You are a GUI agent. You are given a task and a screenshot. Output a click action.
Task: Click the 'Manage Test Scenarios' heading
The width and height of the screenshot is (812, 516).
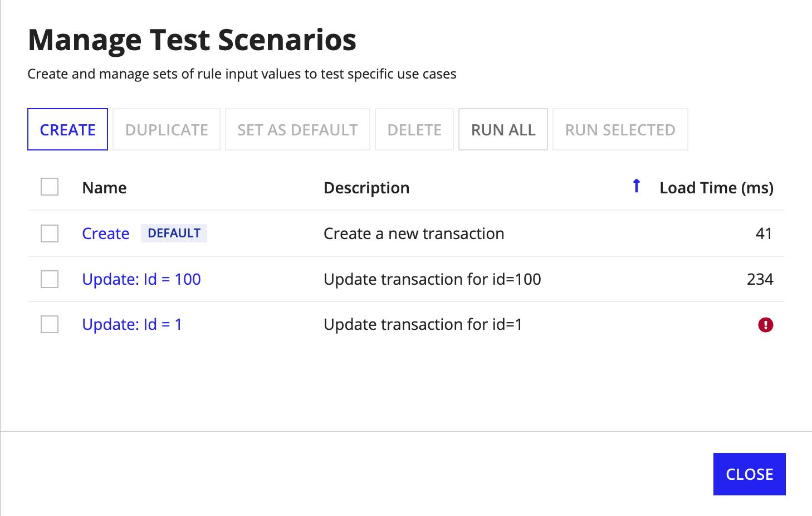(x=192, y=40)
